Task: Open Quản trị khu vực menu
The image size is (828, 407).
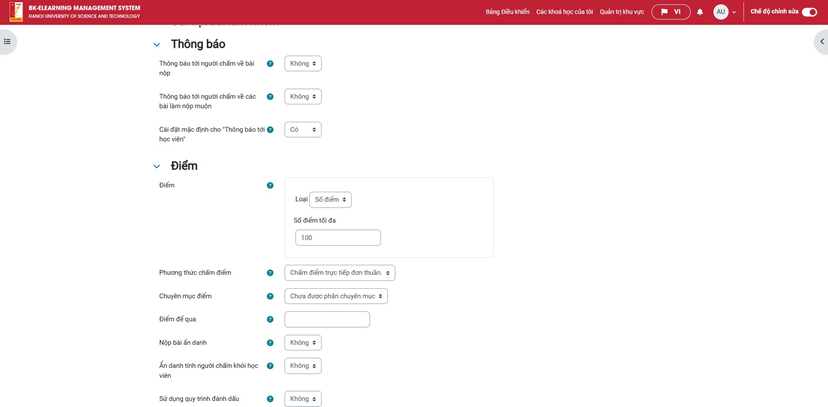Action: pos(622,12)
